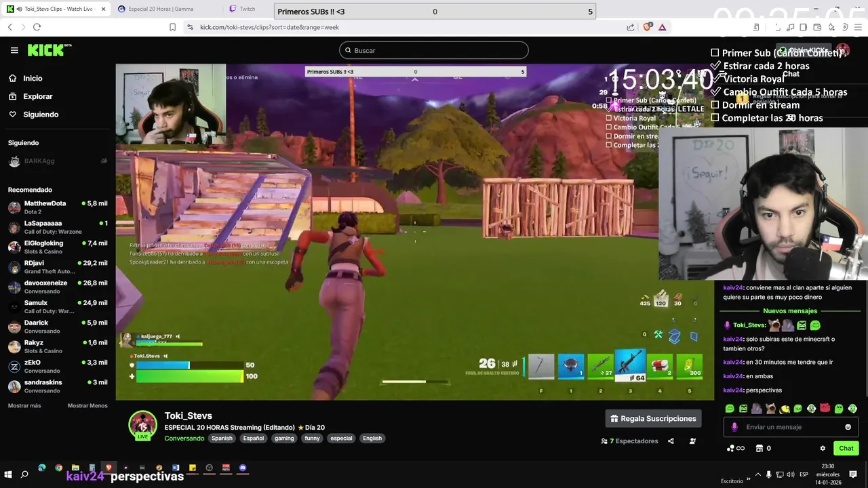Expand hidden system tray icons chevron
Screen dimensions: 868x488
point(758,474)
